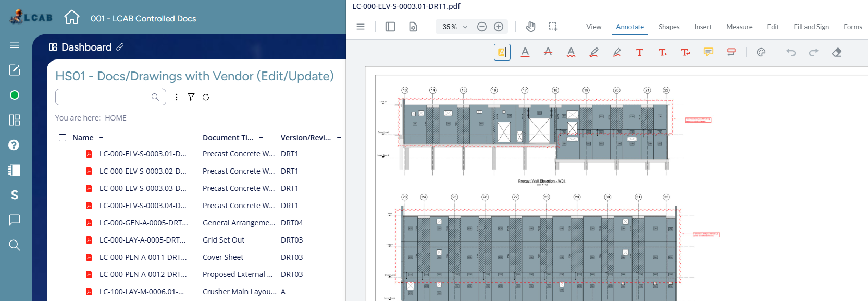
Task: Toggle the PDF viewer left panel
Action: [390, 27]
